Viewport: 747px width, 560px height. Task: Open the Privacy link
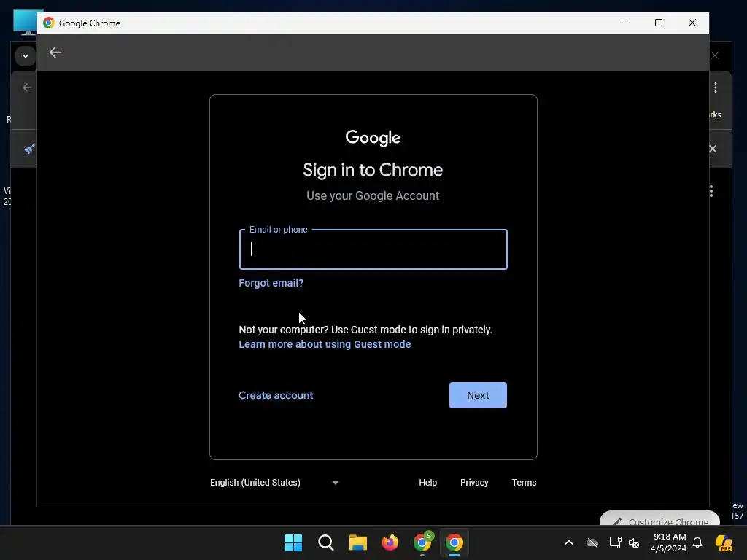(x=474, y=483)
